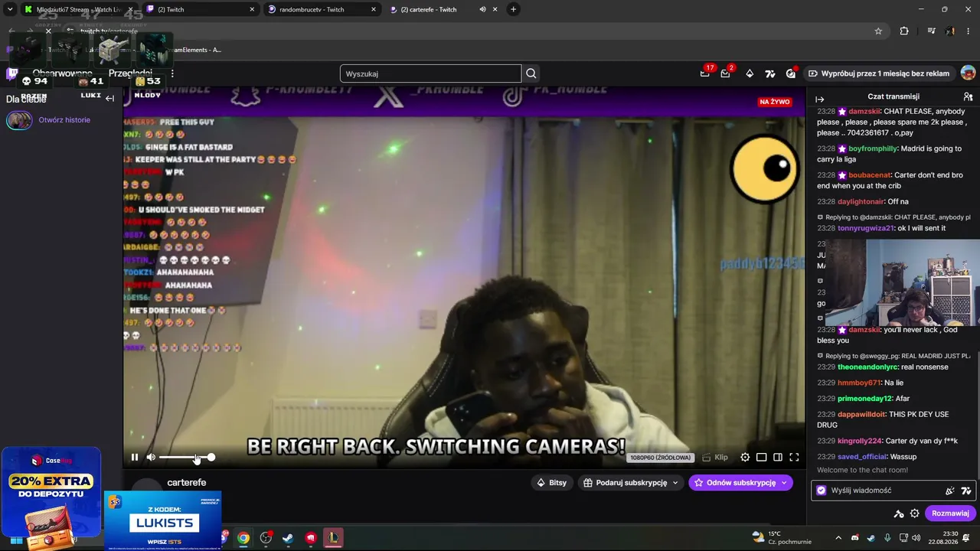Pause the carterefe stream playback
Image resolution: width=980 pixels, height=551 pixels.
coord(135,458)
